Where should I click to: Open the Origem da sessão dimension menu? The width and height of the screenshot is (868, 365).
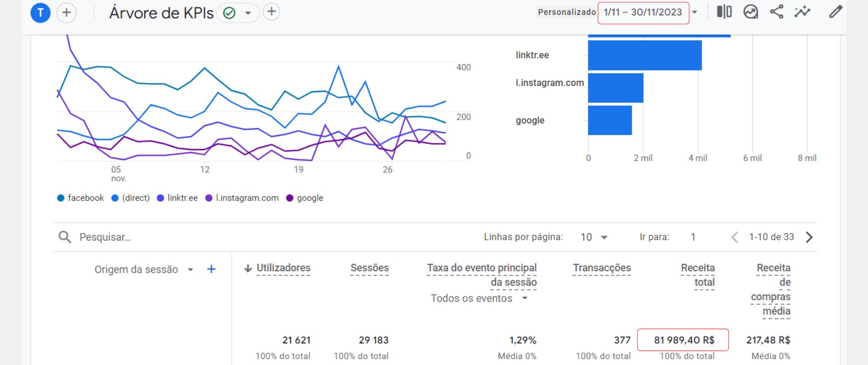pyautogui.click(x=190, y=270)
